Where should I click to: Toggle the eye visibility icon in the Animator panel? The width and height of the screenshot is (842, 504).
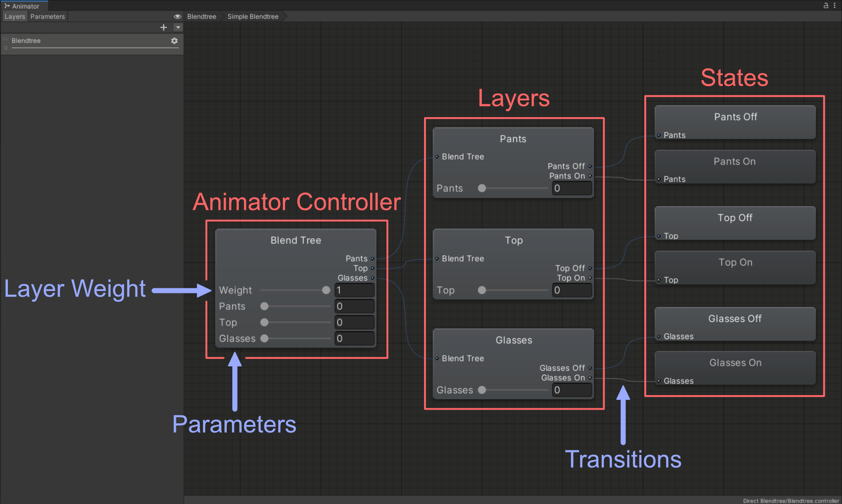178,16
